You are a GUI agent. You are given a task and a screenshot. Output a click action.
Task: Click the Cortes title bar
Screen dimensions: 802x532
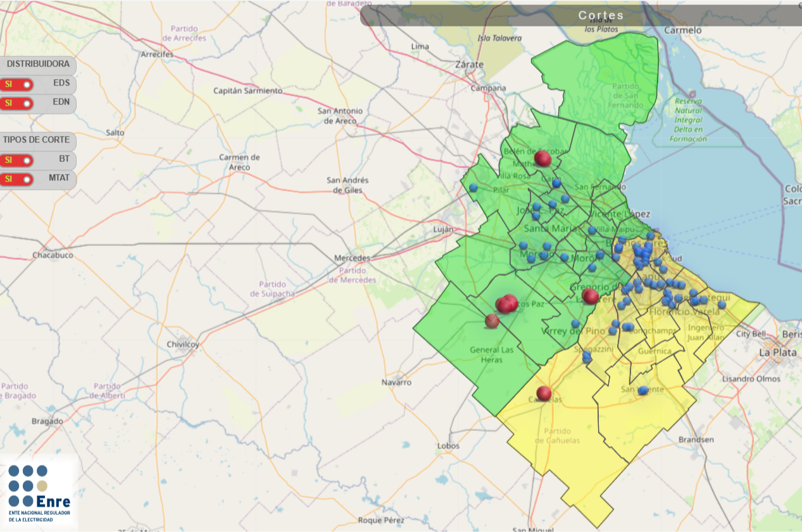(581, 16)
